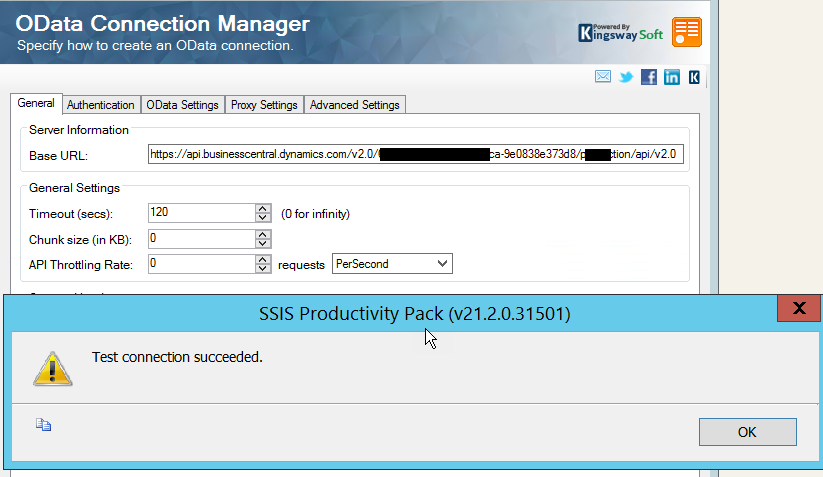Click the orange KingswaySoft product logo

point(687,32)
